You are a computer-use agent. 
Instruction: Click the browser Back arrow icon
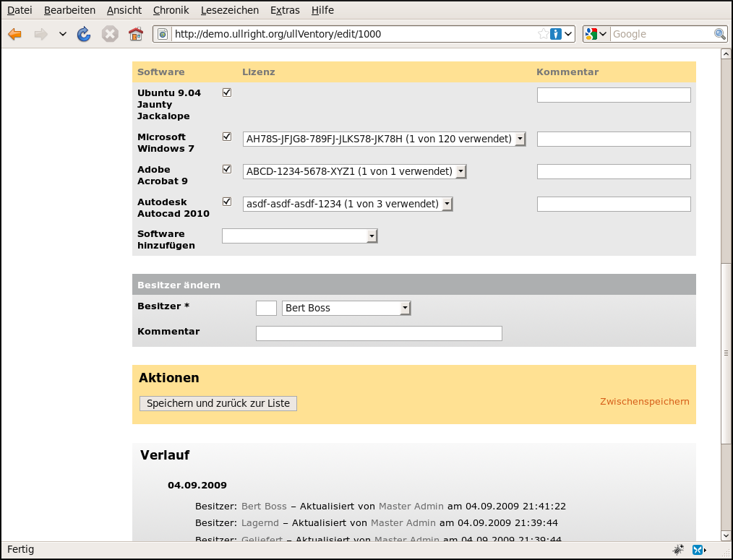[x=15, y=34]
